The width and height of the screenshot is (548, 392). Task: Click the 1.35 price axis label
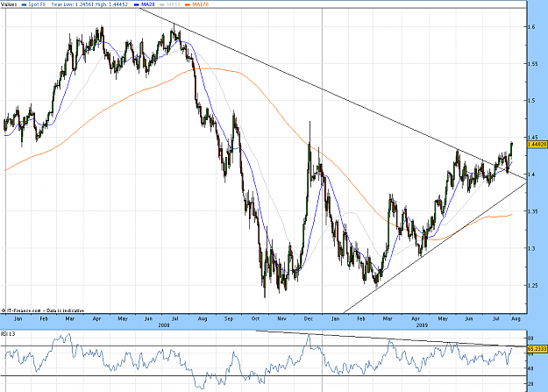tap(533, 211)
